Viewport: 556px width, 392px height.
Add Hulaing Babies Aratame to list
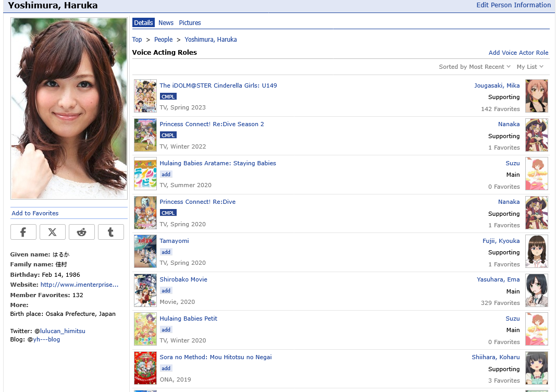click(x=166, y=174)
